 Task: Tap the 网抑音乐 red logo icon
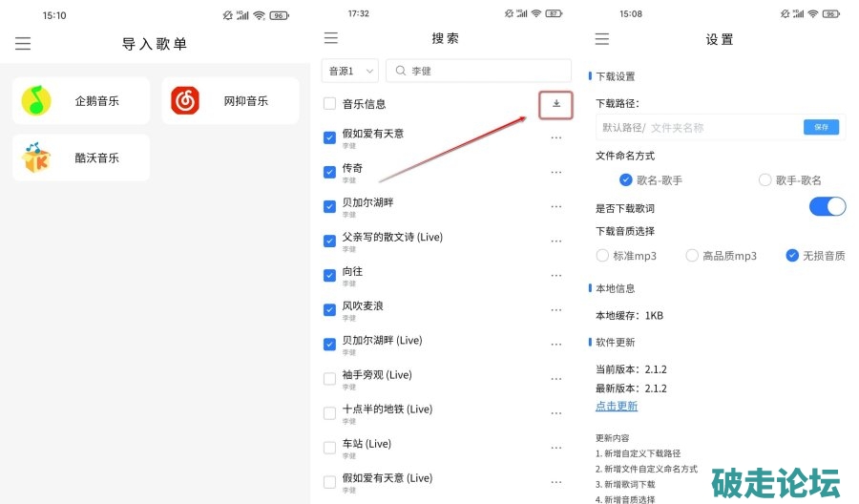pyautogui.click(x=185, y=100)
